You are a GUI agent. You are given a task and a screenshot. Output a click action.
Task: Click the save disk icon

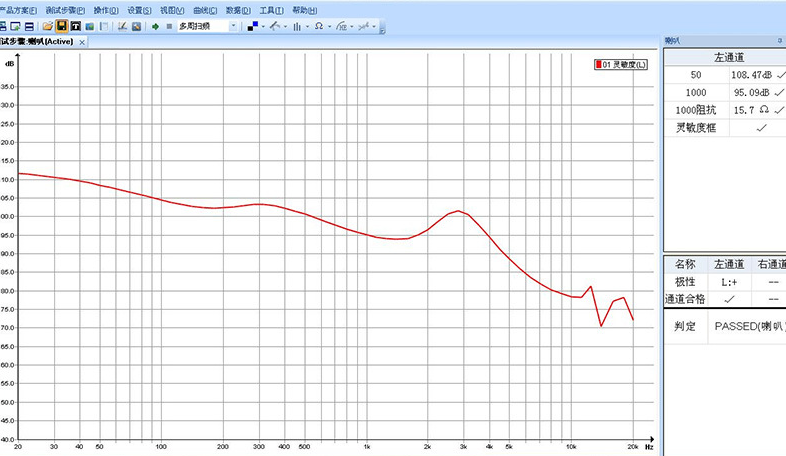click(61, 26)
